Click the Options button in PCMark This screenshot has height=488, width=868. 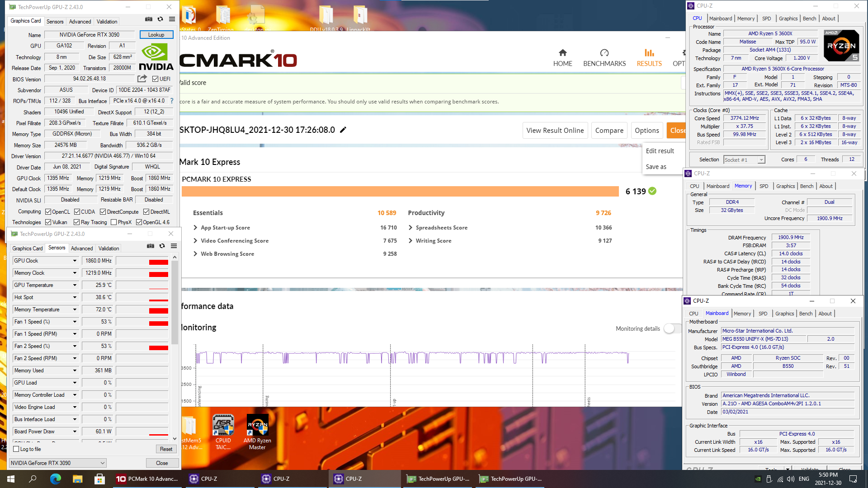(x=646, y=131)
